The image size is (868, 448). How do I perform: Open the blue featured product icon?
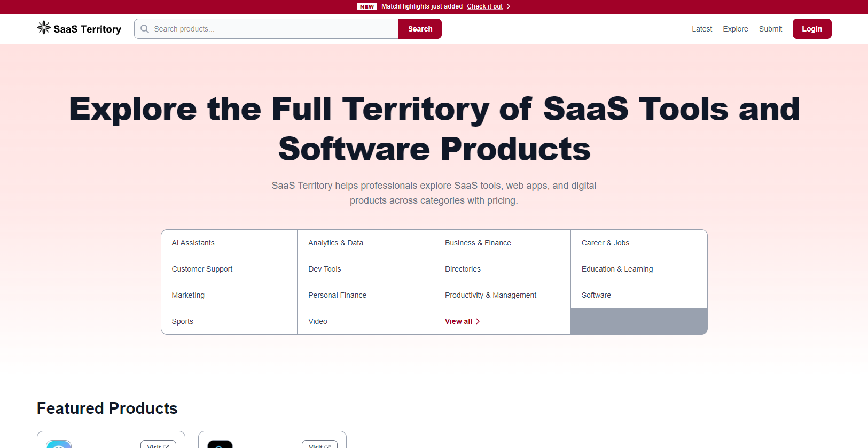pos(59,444)
